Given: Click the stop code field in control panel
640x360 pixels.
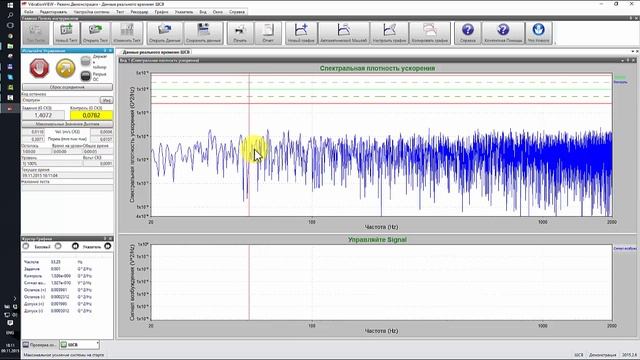Looking at the screenshot, I should (60, 100).
